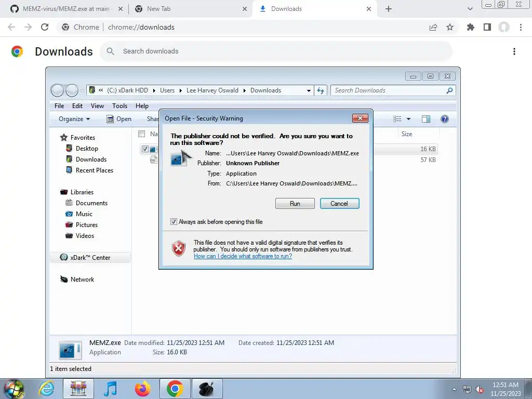This screenshot has height=399, width=532.
Task: Open music player taskbar icon
Action: pos(110,389)
